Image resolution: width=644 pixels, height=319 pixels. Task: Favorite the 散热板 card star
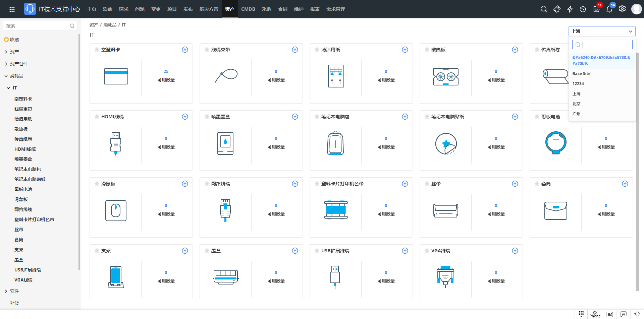pos(427,50)
